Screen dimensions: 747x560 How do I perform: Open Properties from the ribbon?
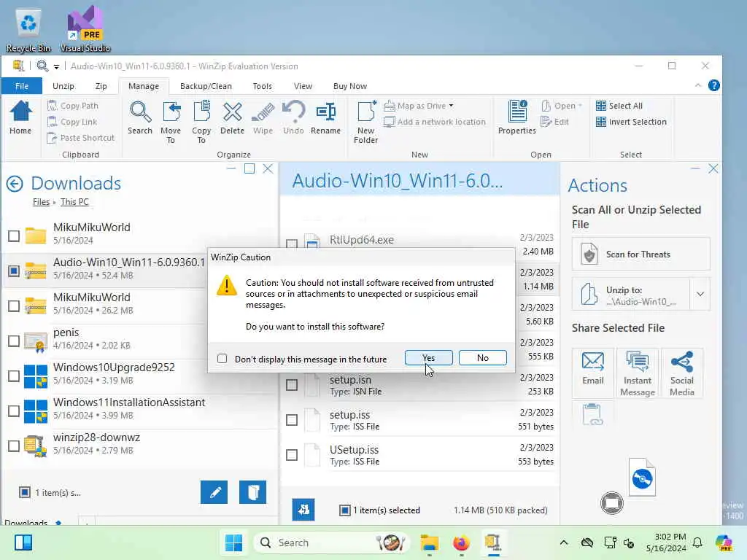click(517, 117)
